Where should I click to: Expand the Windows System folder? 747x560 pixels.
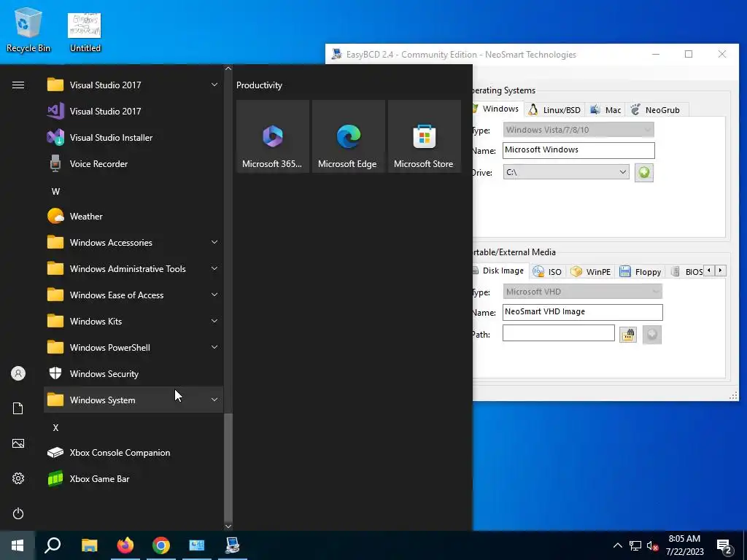coord(133,400)
